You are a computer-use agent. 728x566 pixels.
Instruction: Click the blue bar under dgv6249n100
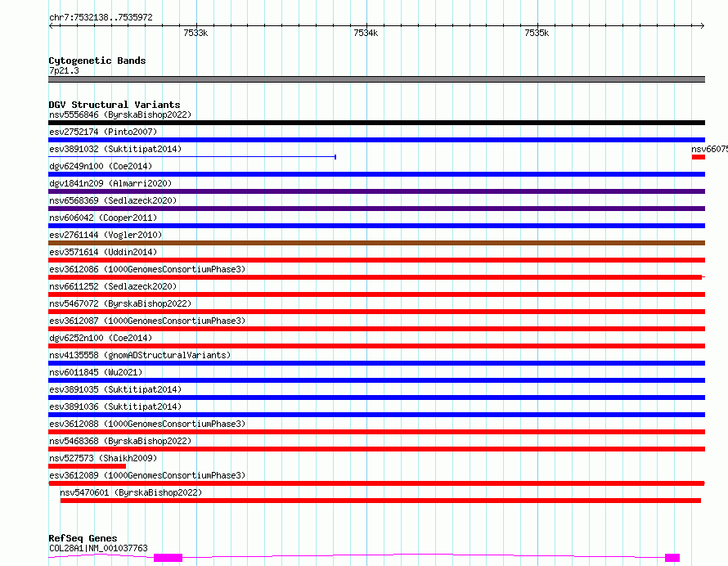click(x=376, y=174)
